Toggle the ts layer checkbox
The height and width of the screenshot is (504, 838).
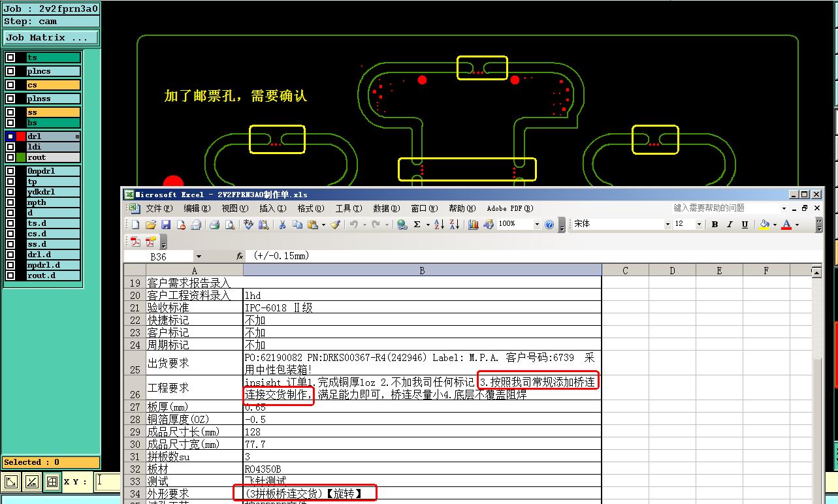point(10,57)
